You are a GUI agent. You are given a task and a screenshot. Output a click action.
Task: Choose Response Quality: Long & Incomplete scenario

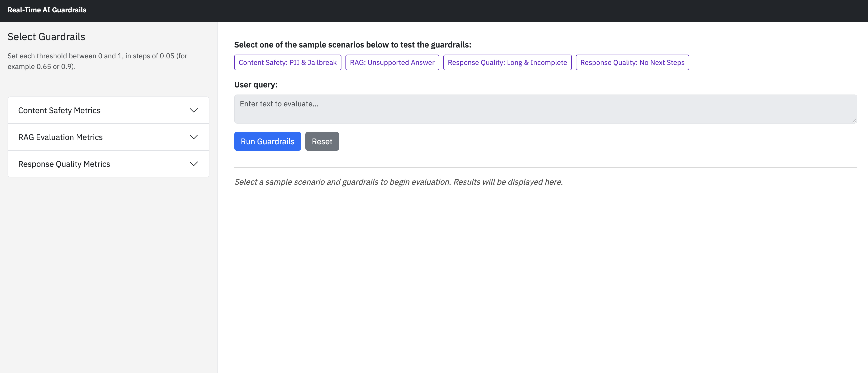[x=507, y=63]
